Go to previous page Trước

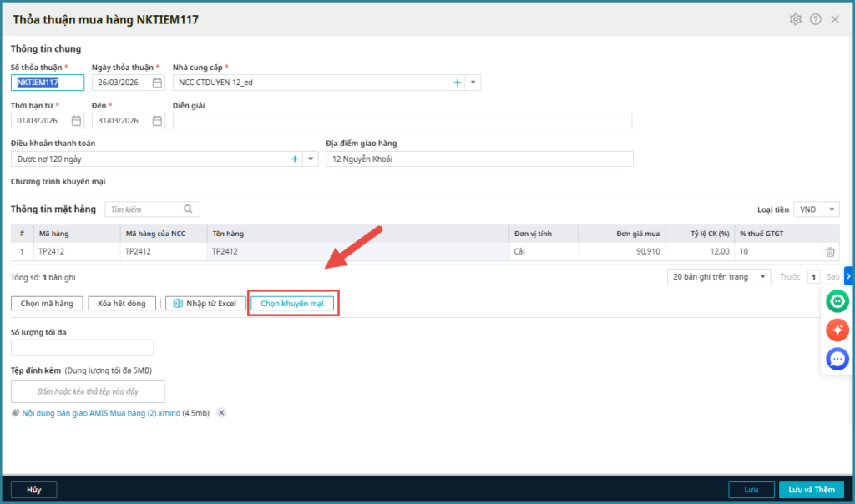[790, 277]
